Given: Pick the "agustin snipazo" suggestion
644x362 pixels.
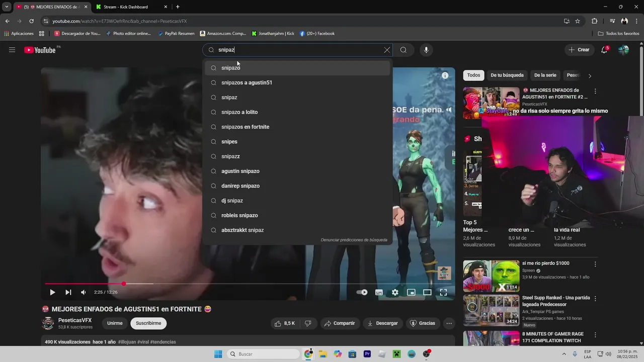Looking at the screenshot, I should click(x=297, y=171).
